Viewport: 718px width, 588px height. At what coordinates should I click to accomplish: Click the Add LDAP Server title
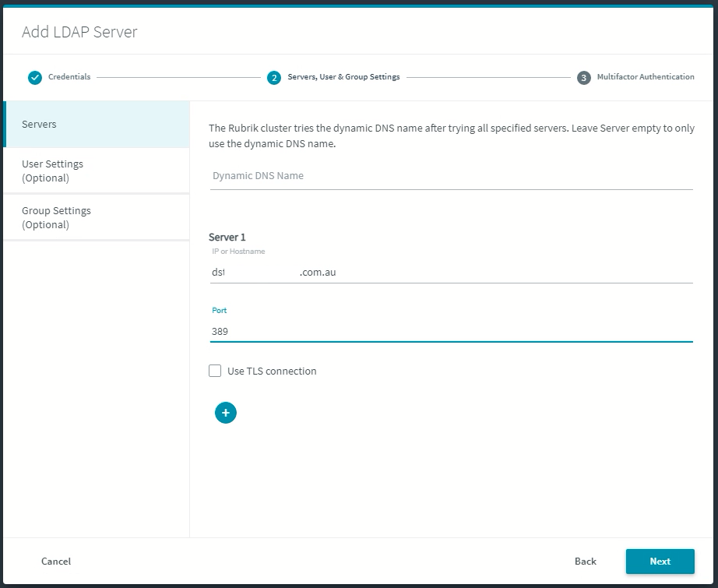tap(79, 32)
